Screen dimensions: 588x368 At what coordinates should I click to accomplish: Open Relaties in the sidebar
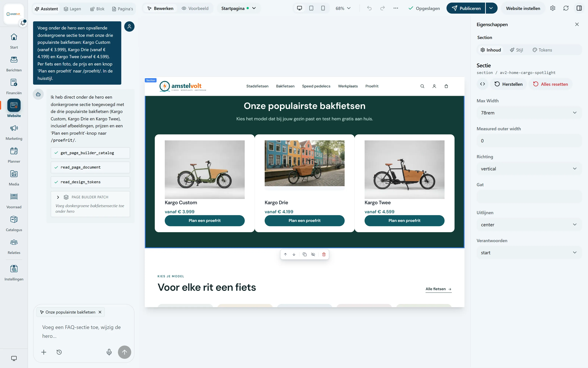coord(14,246)
